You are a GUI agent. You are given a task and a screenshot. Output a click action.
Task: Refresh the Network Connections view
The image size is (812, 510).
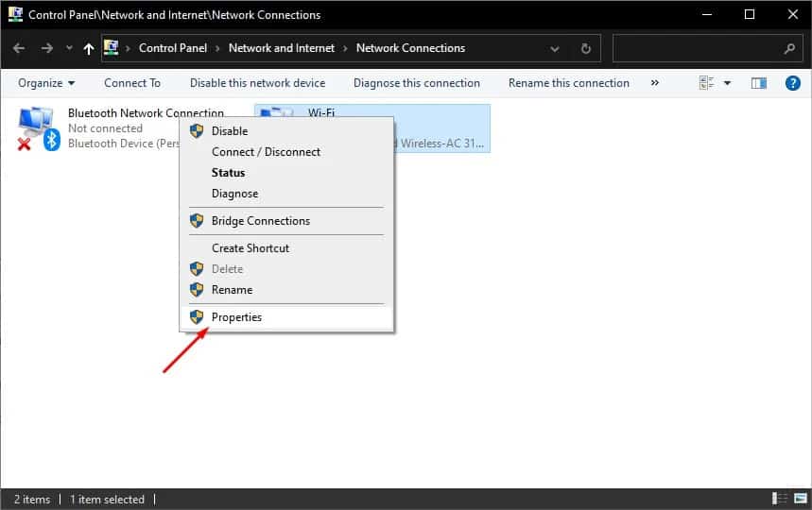586,48
